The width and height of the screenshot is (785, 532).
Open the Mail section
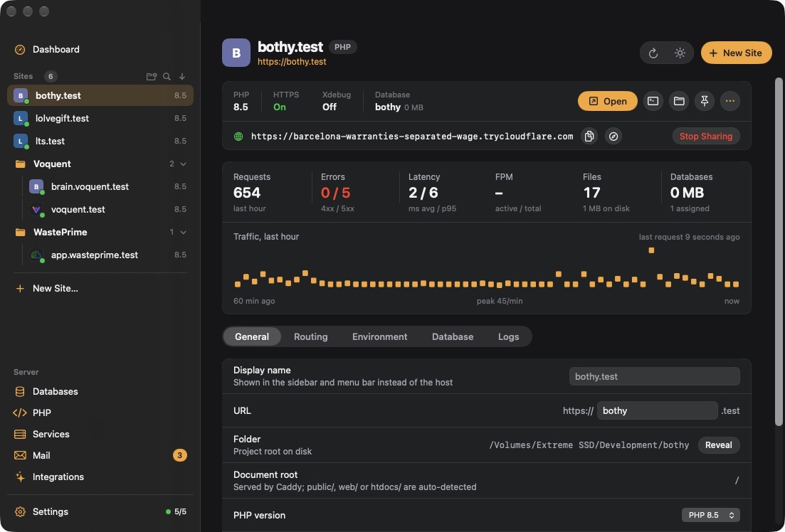100,455
